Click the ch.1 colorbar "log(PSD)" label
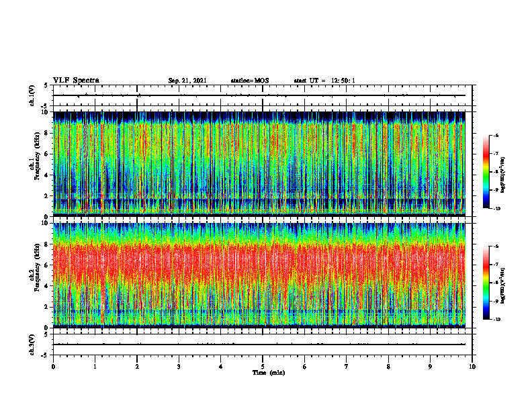 coord(503,175)
